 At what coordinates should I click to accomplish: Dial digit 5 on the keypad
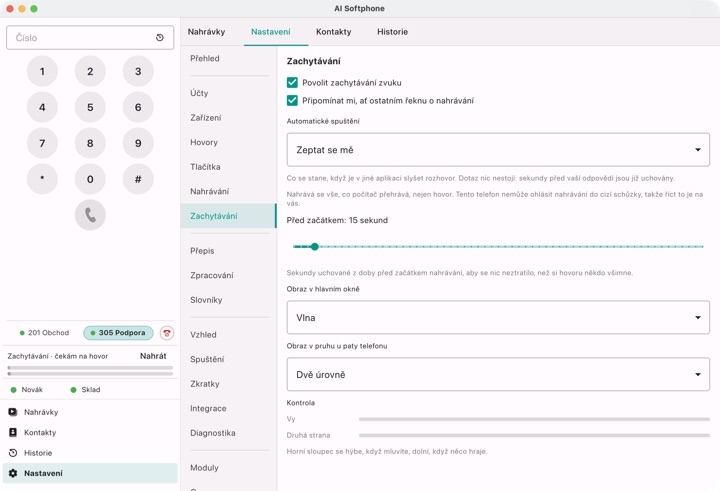[x=90, y=107]
